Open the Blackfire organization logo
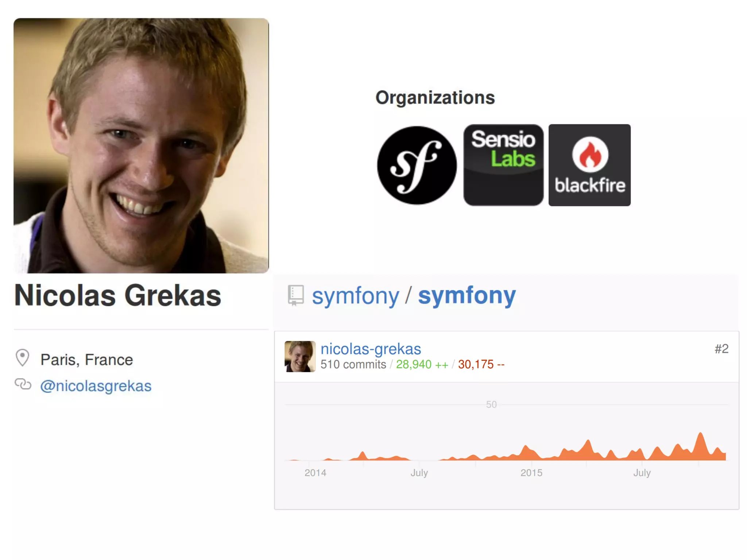Screen dimensions: 747x560 coord(589,165)
